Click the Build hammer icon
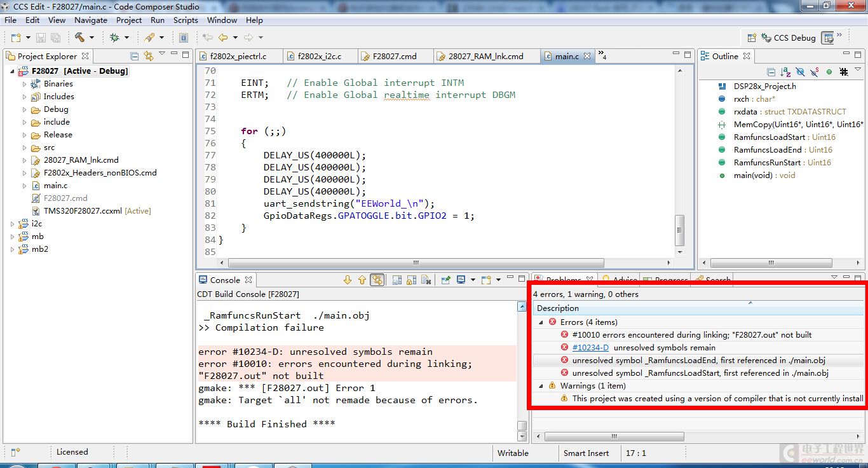The height and width of the screenshot is (468, 868). (79, 38)
